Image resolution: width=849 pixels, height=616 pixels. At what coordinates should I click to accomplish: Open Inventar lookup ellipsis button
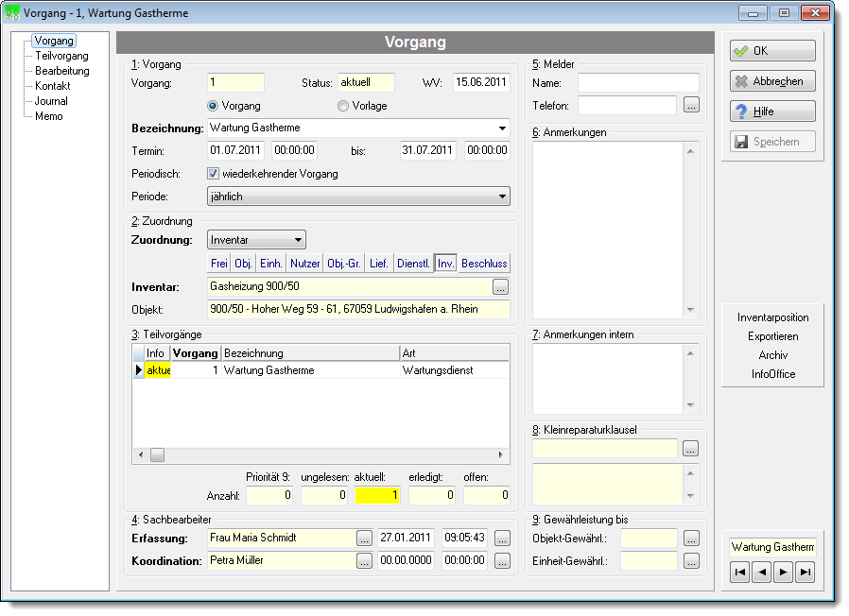500,287
